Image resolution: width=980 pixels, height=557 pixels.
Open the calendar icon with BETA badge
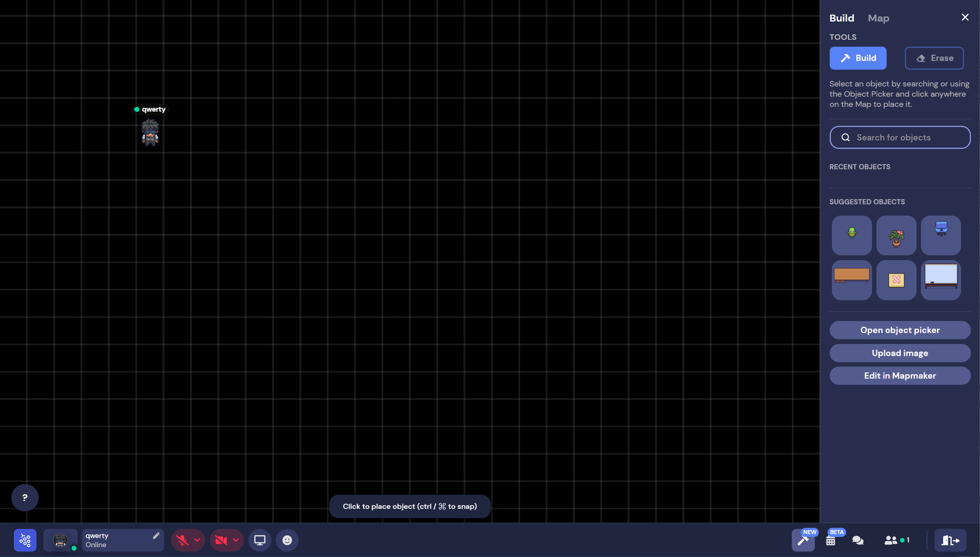830,540
